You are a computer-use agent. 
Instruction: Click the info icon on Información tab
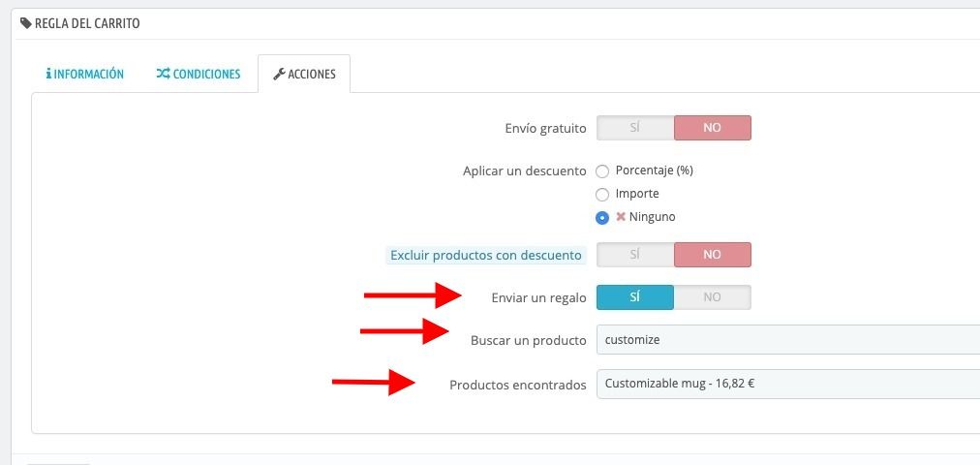pyautogui.click(x=48, y=74)
